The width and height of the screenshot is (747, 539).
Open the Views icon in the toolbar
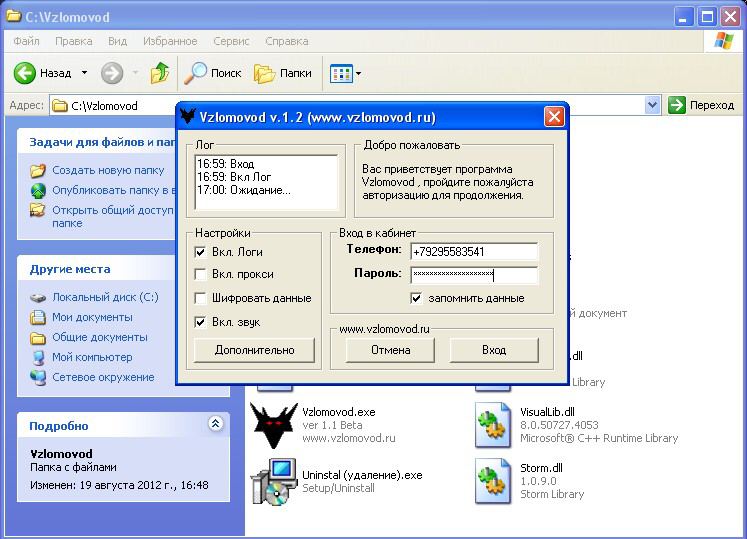[341, 73]
